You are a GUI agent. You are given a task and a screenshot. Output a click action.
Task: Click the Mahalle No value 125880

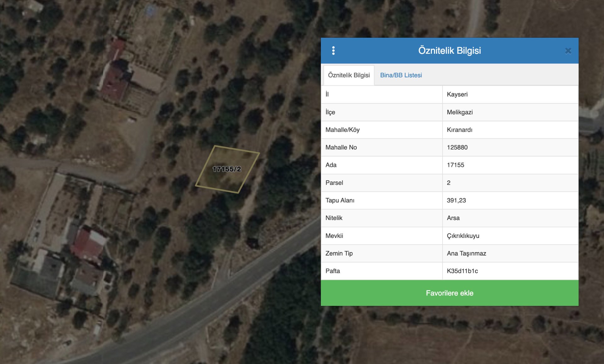[x=457, y=147]
